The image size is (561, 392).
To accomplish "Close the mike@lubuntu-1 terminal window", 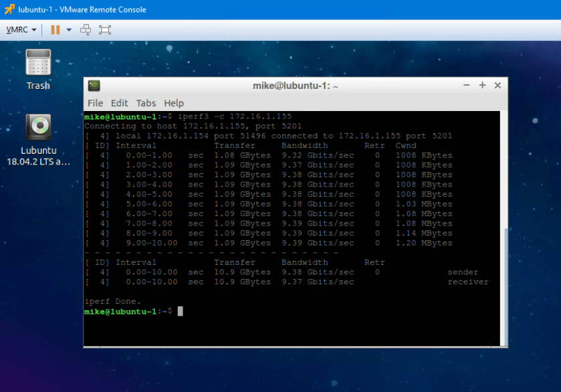I will (497, 86).
